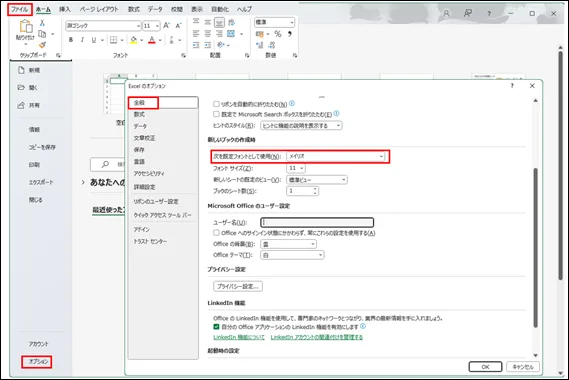Click the Align Left icon
Image resolution: width=569 pixels, height=380 pixels.
pos(196,34)
